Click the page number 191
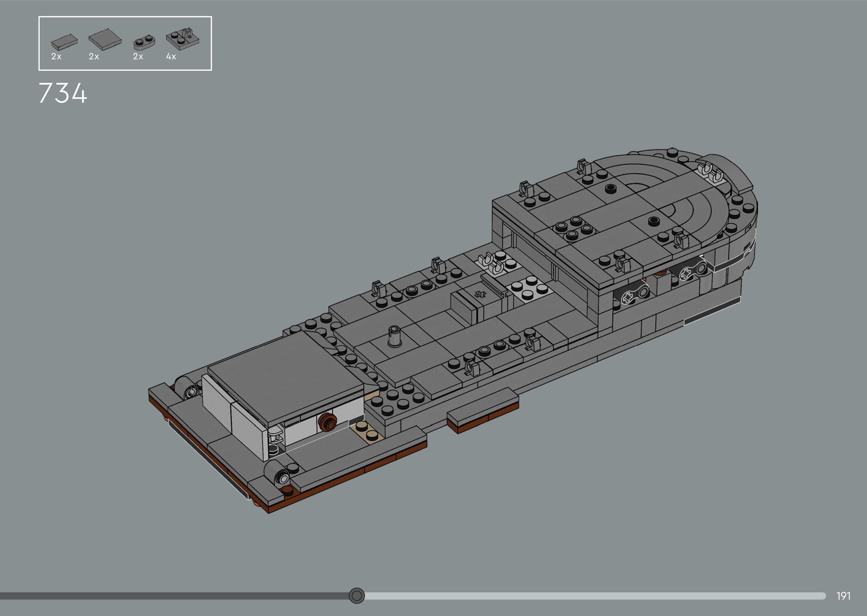Viewport: 867px width, 616px height. (x=843, y=596)
